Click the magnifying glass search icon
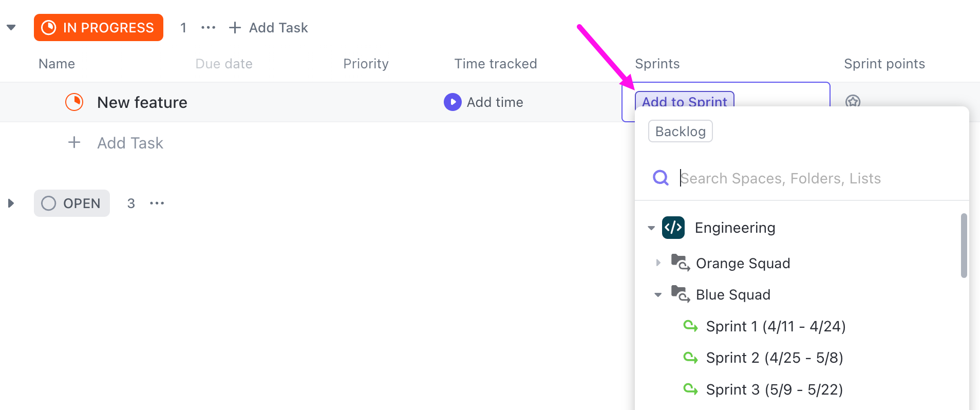 (x=661, y=178)
